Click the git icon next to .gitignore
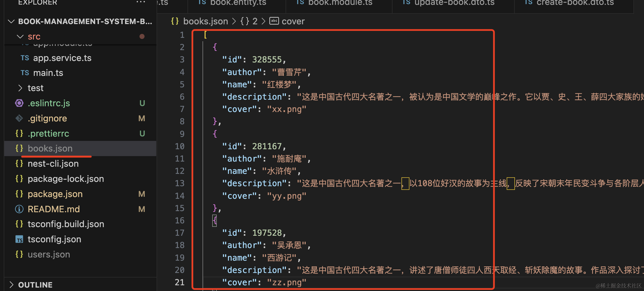644x291 pixels. click(x=19, y=118)
